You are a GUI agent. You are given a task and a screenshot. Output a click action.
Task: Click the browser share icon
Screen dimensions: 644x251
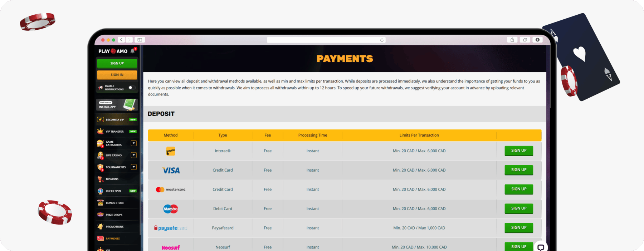512,40
